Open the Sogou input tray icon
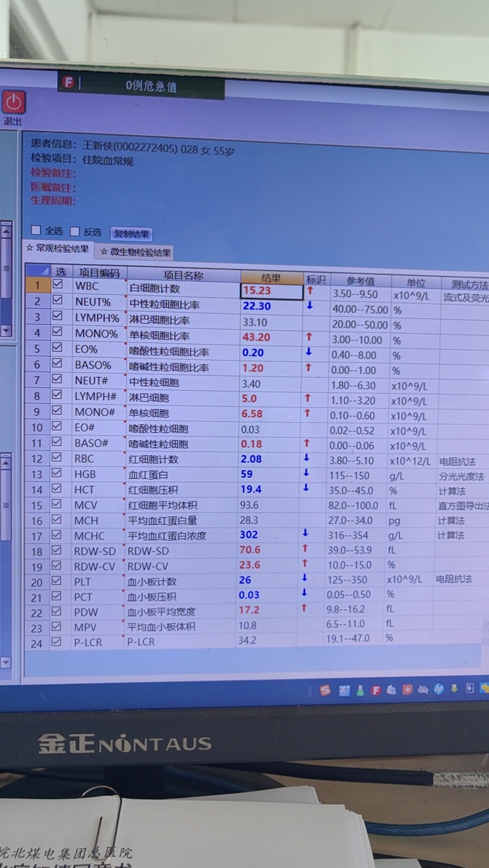The height and width of the screenshot is (868, 489). (x=325, y=690)
